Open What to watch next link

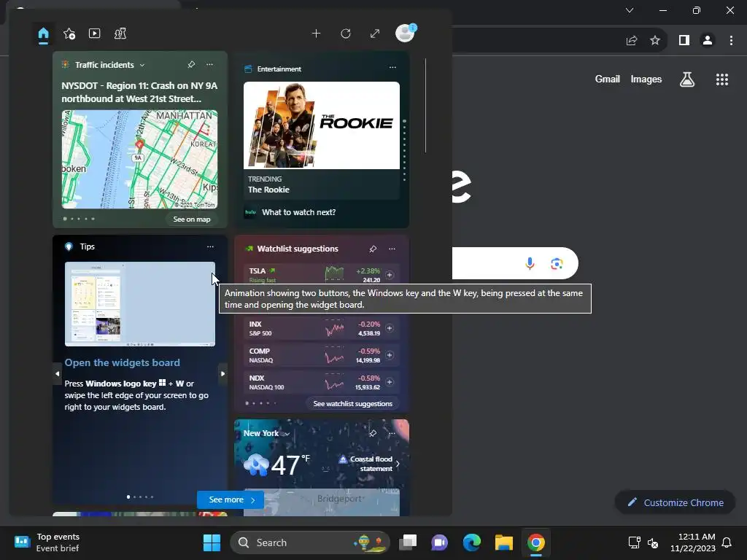(x=298, y=212)
